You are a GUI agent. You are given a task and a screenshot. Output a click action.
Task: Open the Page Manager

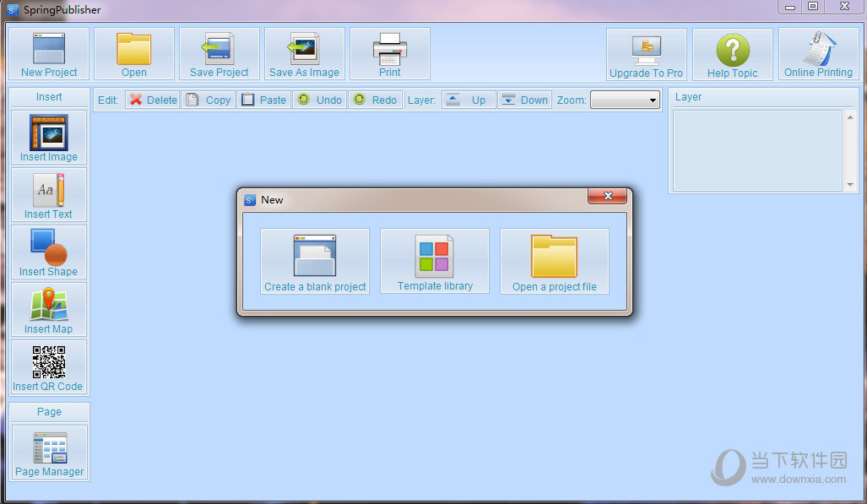(49, 452)
